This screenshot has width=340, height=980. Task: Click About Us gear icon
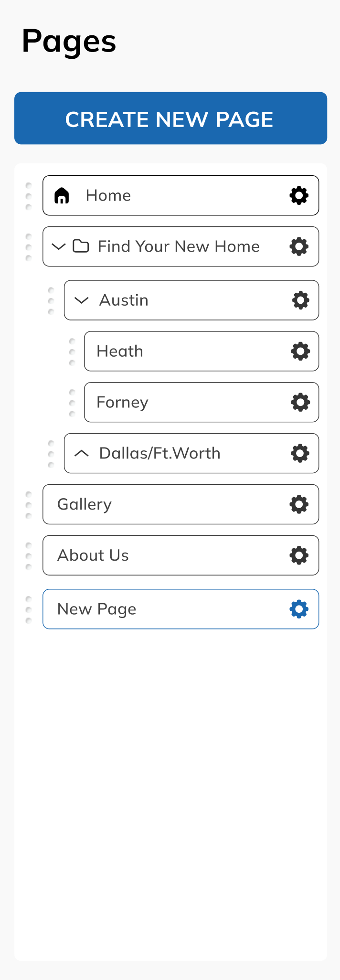click(x=299, y=555)
